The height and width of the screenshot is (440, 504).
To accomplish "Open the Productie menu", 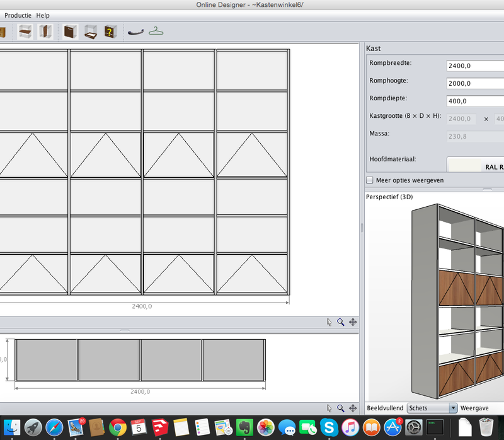I will click(18, 15).
